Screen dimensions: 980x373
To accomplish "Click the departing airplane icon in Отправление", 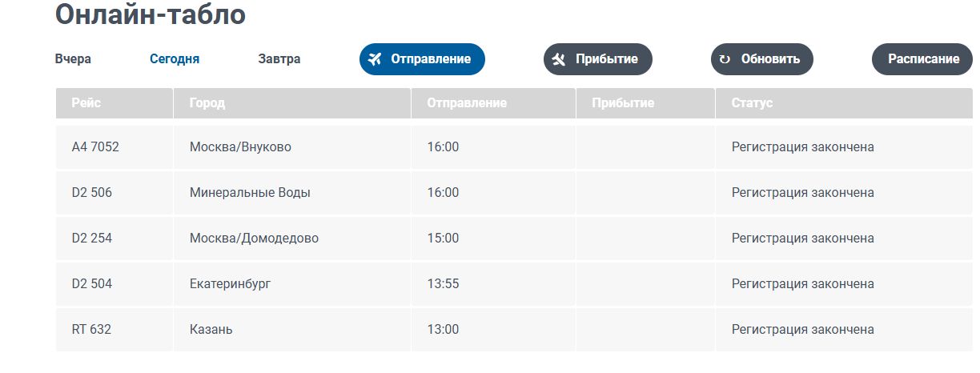I will coord(374,59).
